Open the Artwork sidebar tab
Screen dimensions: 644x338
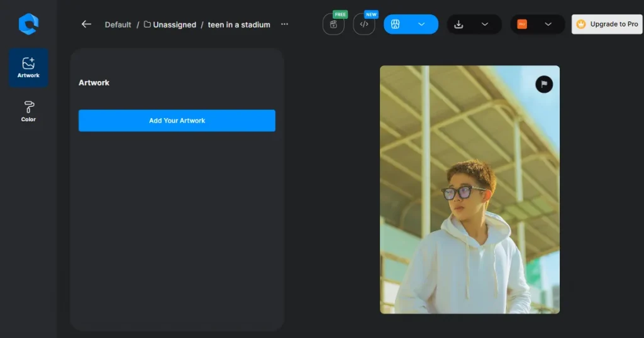pos(28,68)
